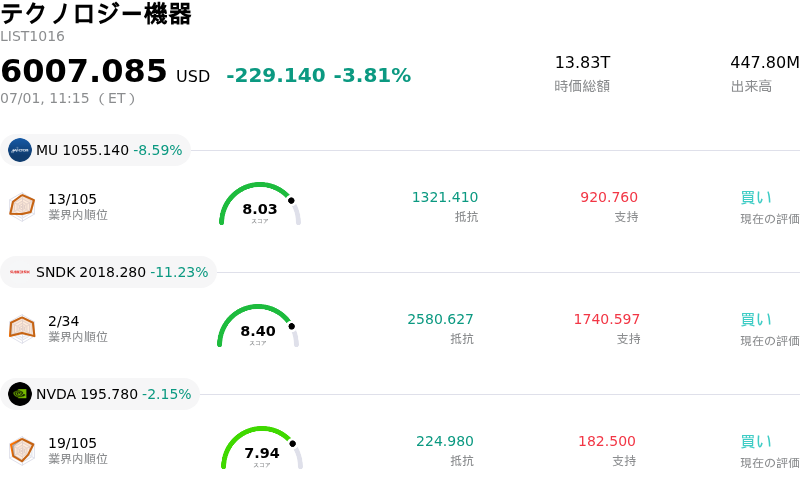This screenshot has width=800, height=488.
Task: Click the テクノロジー機器 list title
Action: (x=96, y=14)
